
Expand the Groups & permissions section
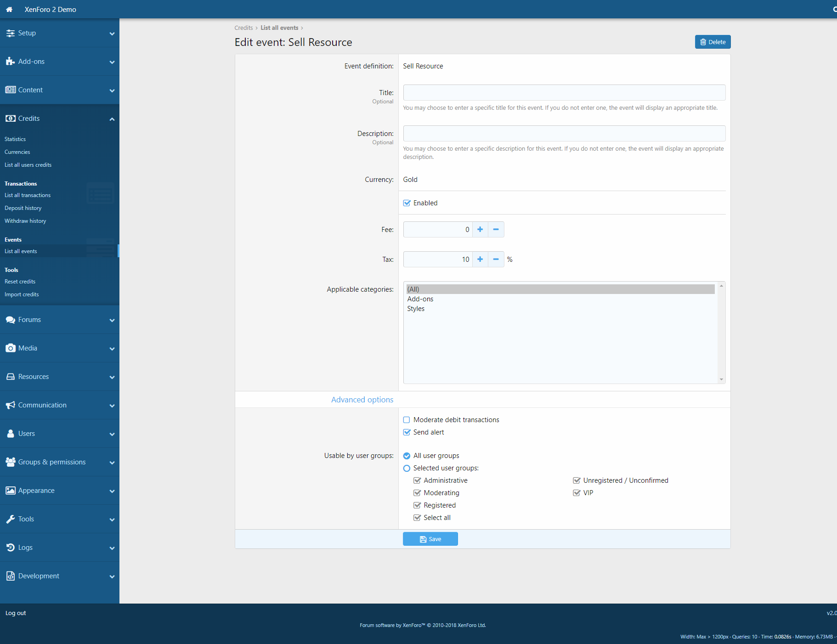click(x=112, y=463)
